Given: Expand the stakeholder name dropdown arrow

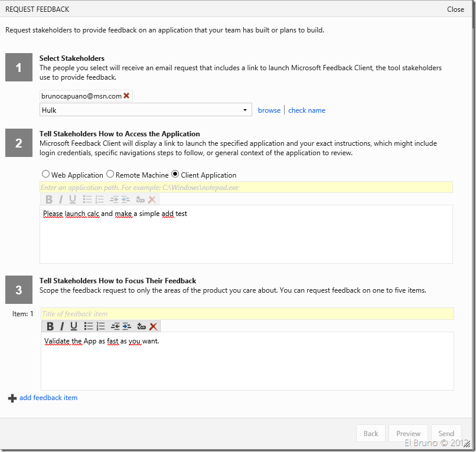Looking at the screenshot, I should (245, 110).
